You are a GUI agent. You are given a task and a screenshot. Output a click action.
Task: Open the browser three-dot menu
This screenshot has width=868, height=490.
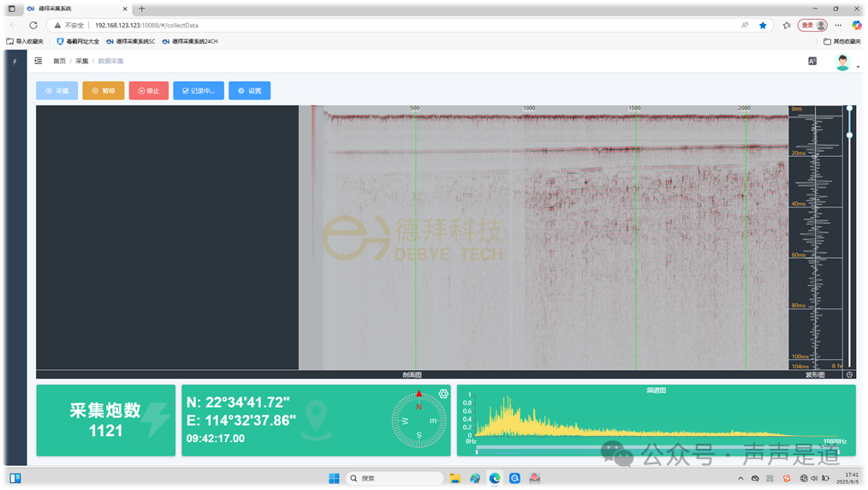[x=838, y=26]
